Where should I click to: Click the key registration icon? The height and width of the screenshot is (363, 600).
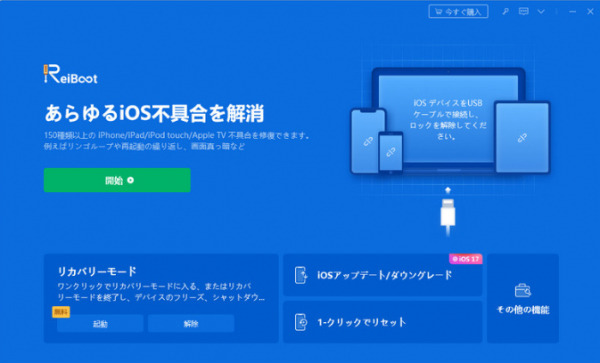505,11
